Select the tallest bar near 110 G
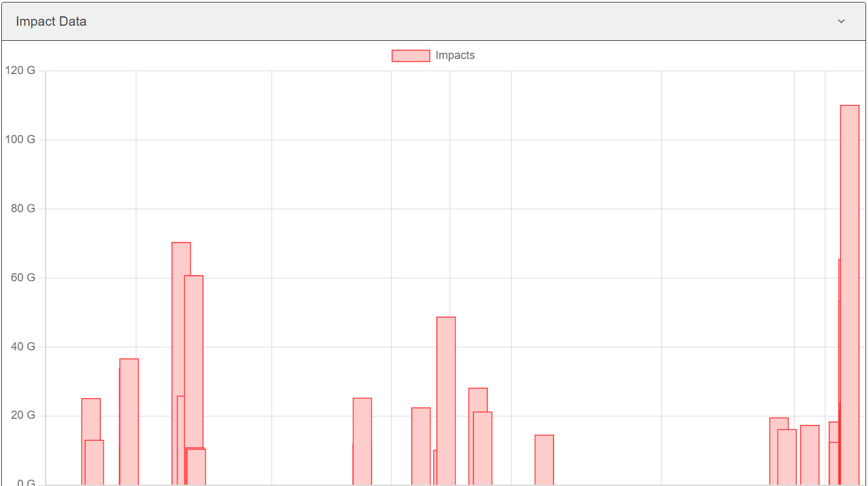868x486 pixels. [x=850, y=295]
